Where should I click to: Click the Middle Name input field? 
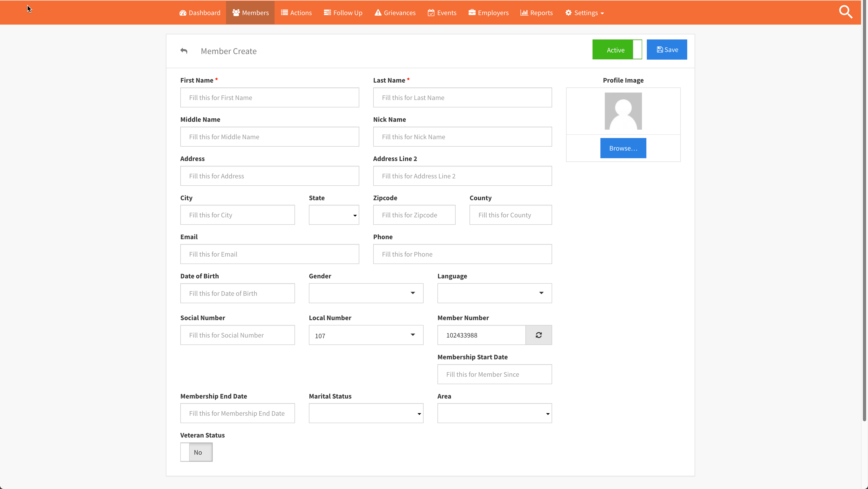269,137
